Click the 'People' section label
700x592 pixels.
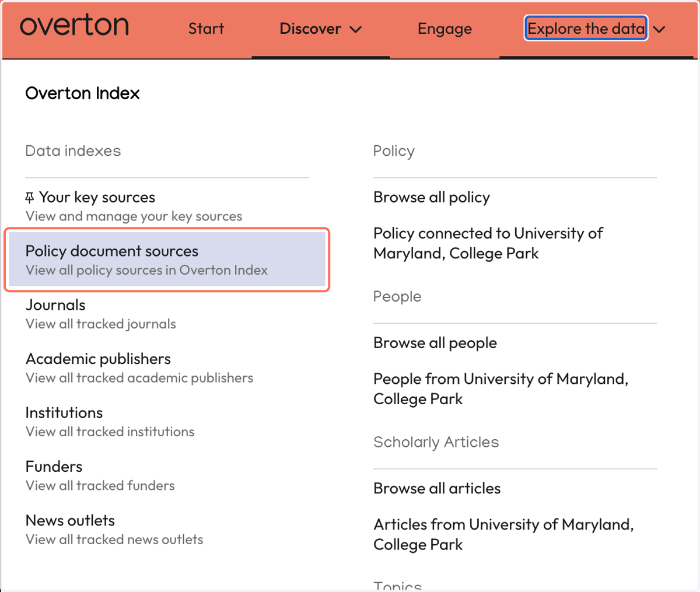pyautogui.click(x=397, y=296)
